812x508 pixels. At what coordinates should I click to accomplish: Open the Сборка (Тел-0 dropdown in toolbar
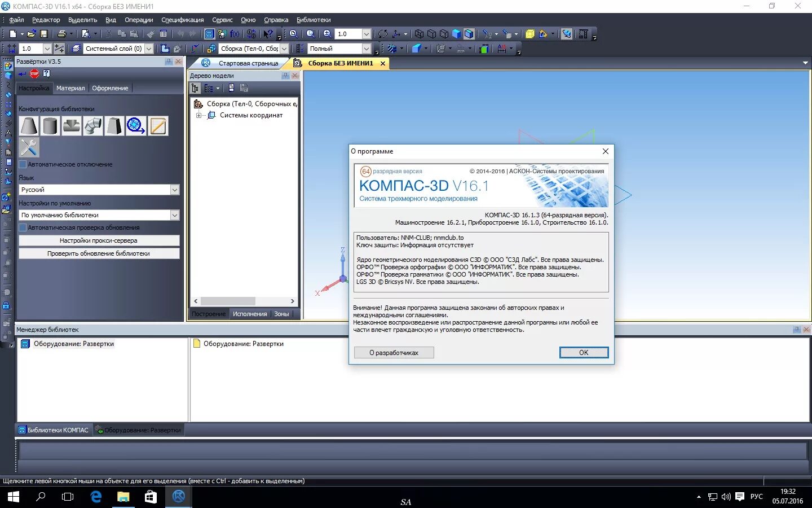pyautogui.click(x=284, y=49)
